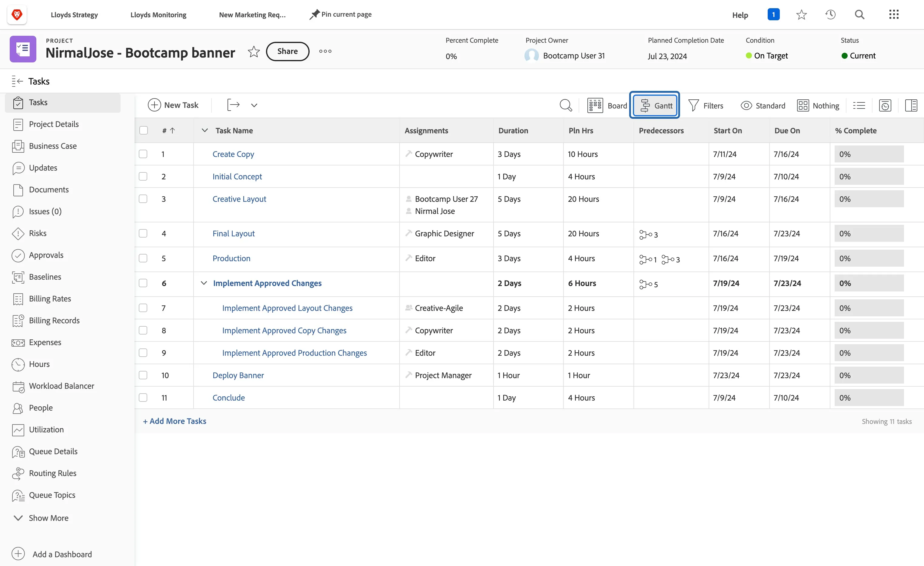Screen dimensions: 924x566
Task: Check the box for Deploy Banner task
Action: click(x=143, y=375)
